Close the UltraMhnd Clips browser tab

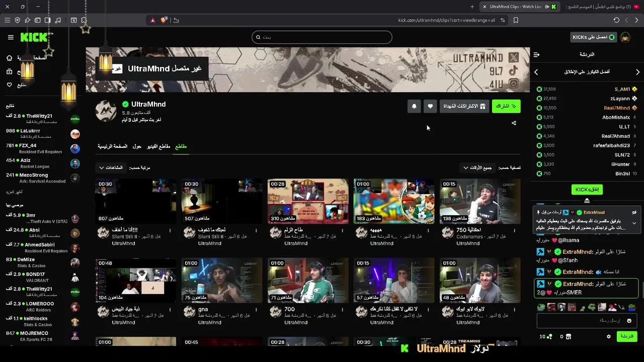[x=484, y=7]
